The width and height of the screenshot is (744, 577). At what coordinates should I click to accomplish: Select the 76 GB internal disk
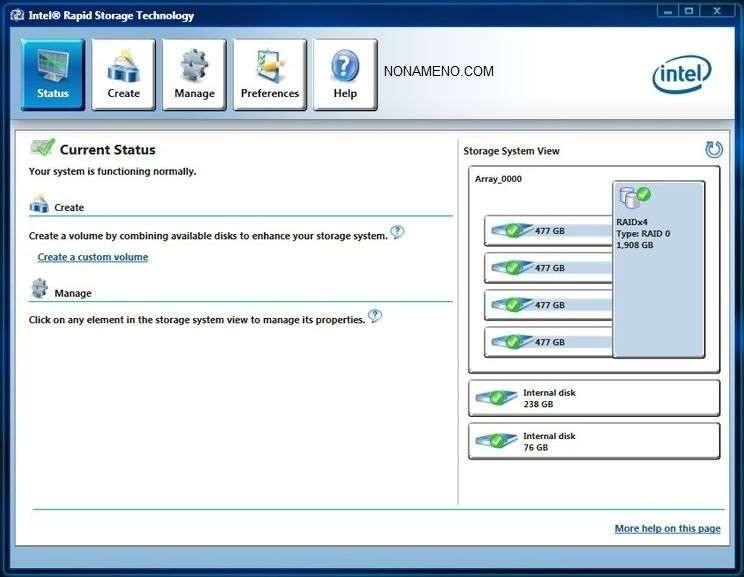coord(593,441)
